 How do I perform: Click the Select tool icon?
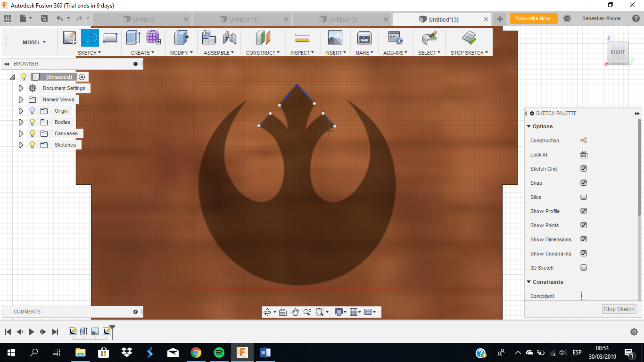pyautogui.click(x=429, y=38)
